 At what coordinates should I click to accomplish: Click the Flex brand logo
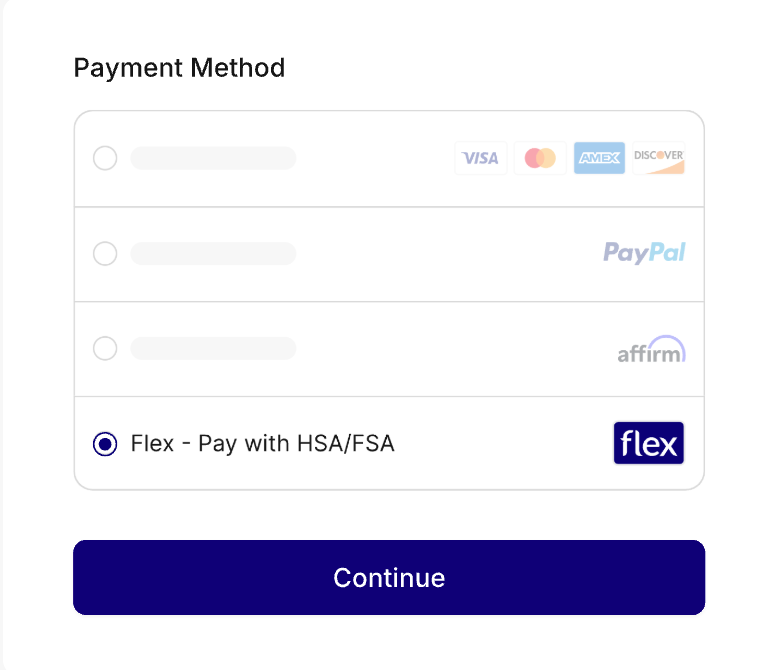click(648, 443)
